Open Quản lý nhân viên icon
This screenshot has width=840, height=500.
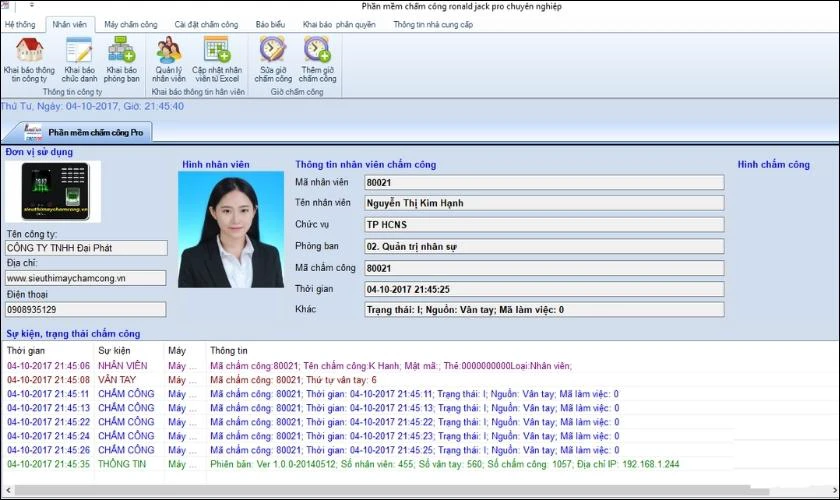click(169, 59)
